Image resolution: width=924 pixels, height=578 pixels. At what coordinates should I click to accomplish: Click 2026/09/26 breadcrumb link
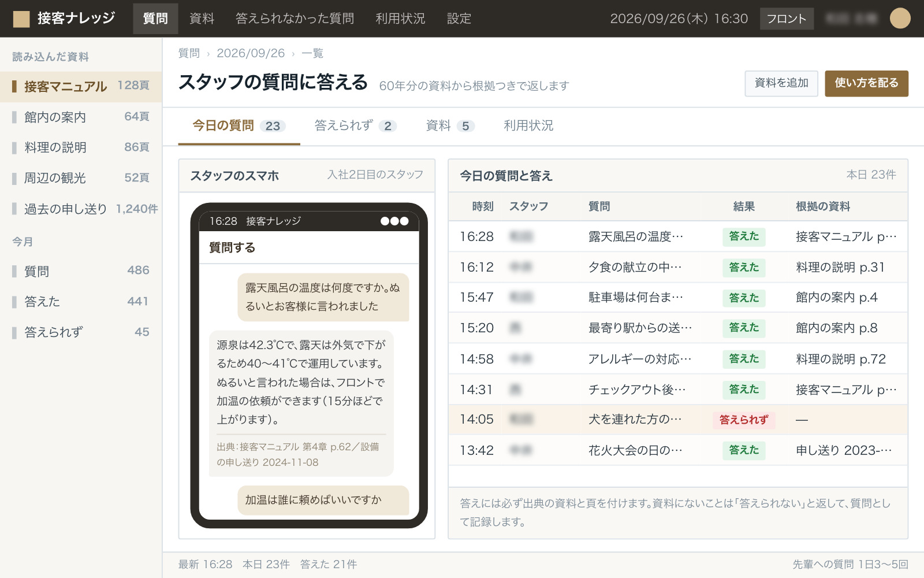click(x=251, y=53)
